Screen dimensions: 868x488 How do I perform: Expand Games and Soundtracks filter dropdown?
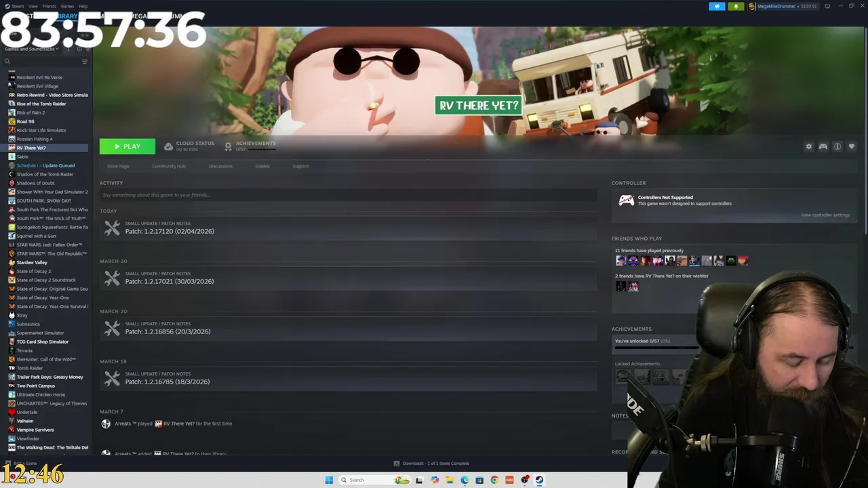[x=32, y=49]
